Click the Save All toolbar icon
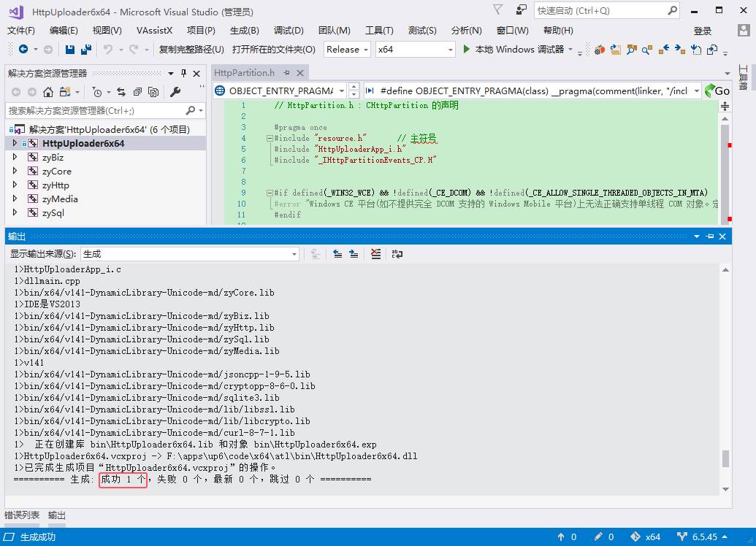 (86, 50)
